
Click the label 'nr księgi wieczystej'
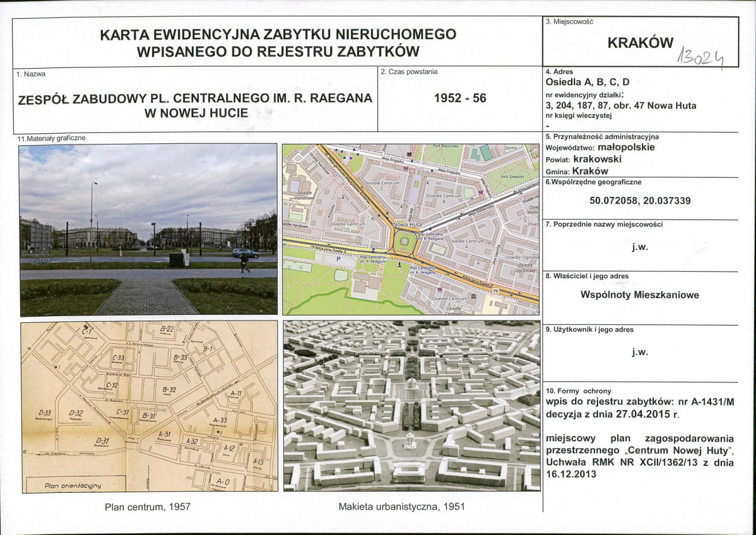[579, 116]
